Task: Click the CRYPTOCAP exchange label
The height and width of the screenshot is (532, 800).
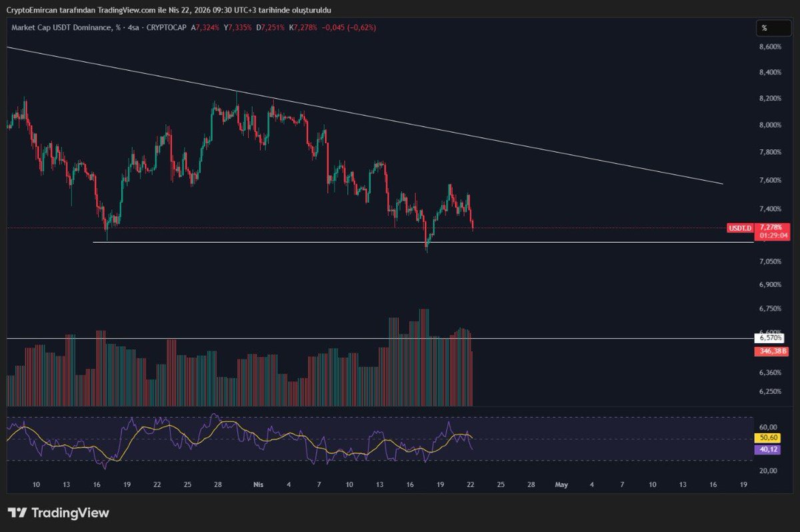Action: click(165, 28)
